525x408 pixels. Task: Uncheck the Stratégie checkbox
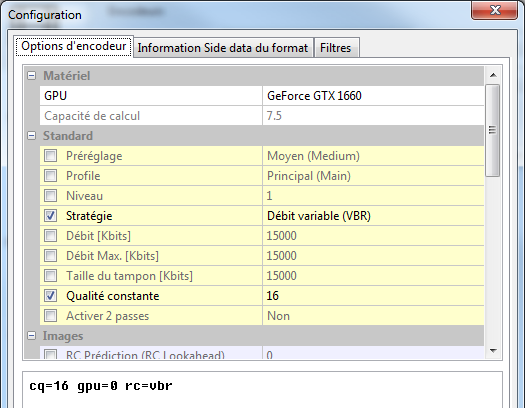[51, 216]
